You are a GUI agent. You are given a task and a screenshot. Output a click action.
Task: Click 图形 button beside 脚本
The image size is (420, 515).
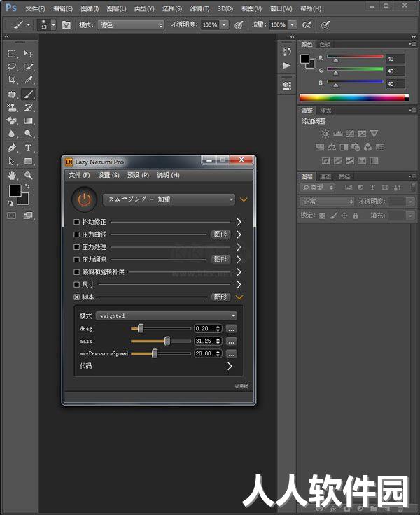(220, 297)
